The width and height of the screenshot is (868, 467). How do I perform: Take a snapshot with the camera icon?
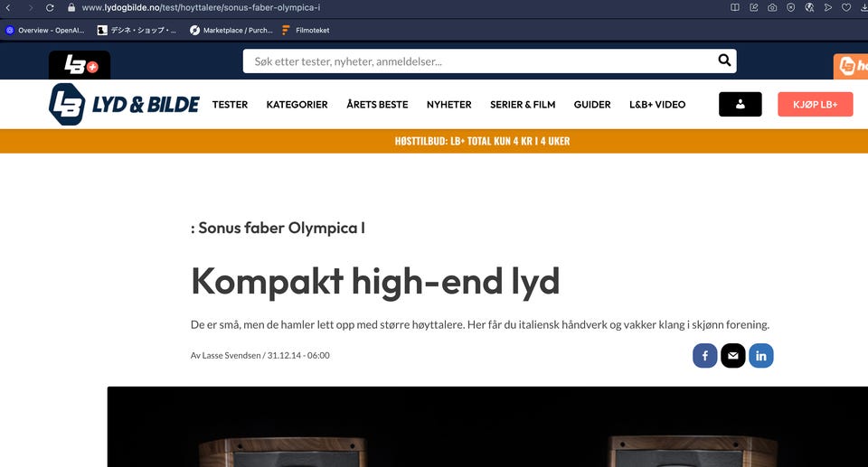point(772,8)
